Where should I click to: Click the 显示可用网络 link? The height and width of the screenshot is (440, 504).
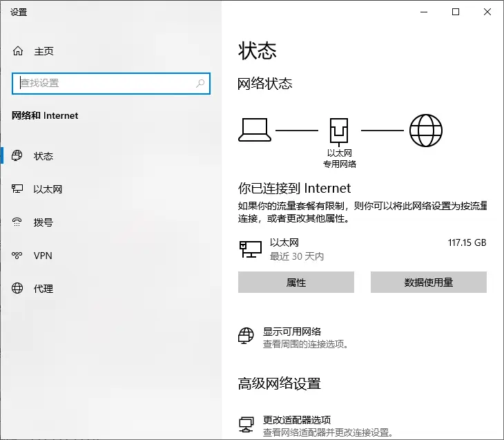pos(292,332)
